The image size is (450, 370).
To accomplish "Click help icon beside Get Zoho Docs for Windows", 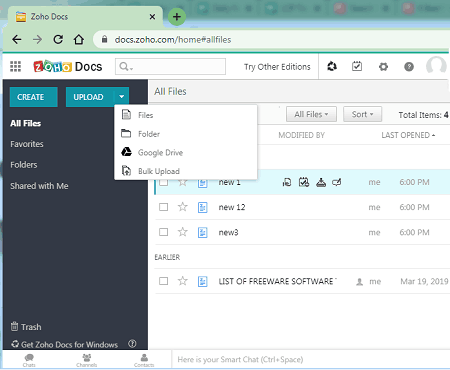I will coord(132,344).
